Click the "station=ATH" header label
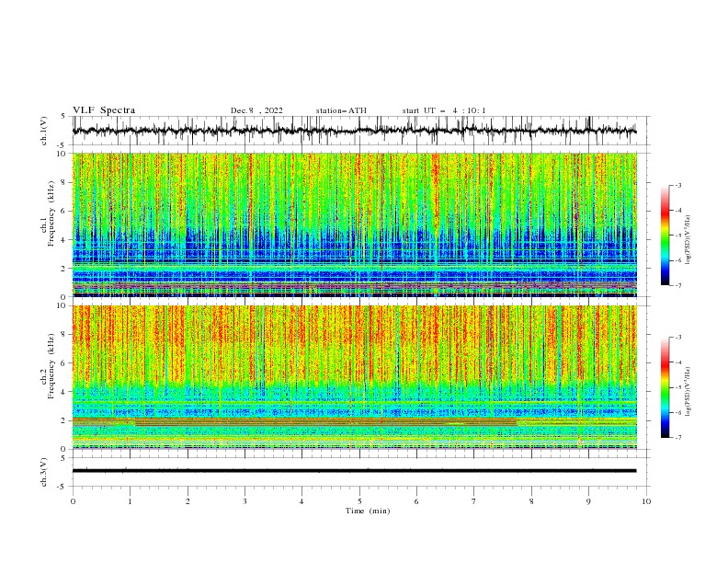 pyautogui.click(x=341, y=110)
